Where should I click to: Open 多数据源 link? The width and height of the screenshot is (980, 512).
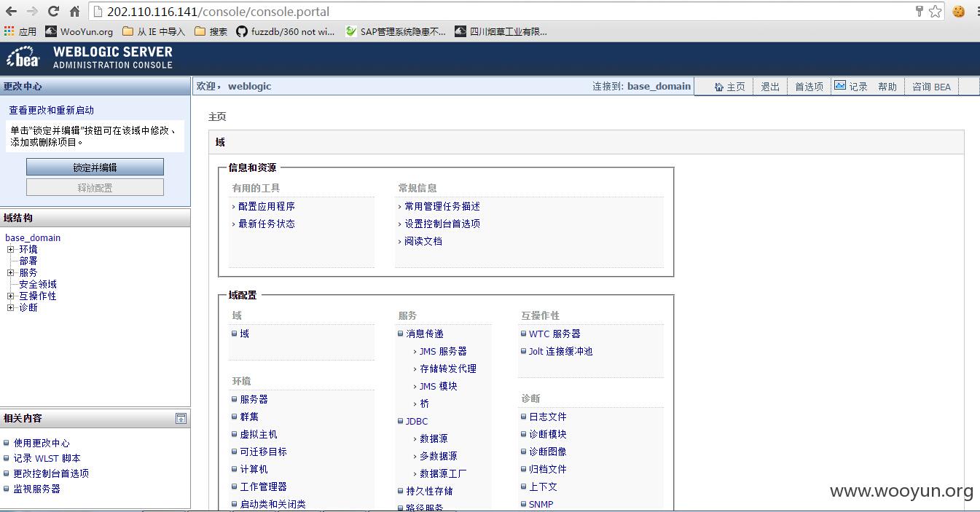coord(439,456)
